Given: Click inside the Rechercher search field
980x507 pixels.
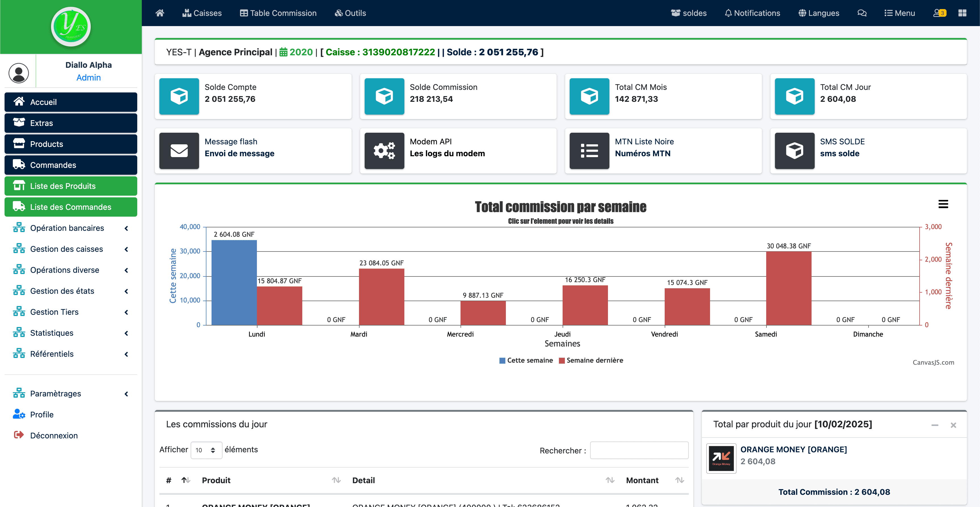Looking at the screenshot, I should pyautogui.click(x=639, y=450).
